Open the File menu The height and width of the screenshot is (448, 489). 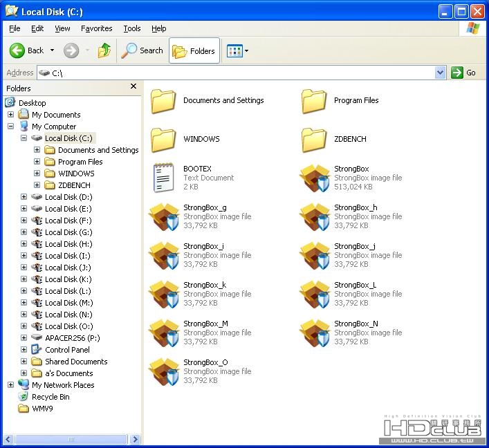point(15,28)
